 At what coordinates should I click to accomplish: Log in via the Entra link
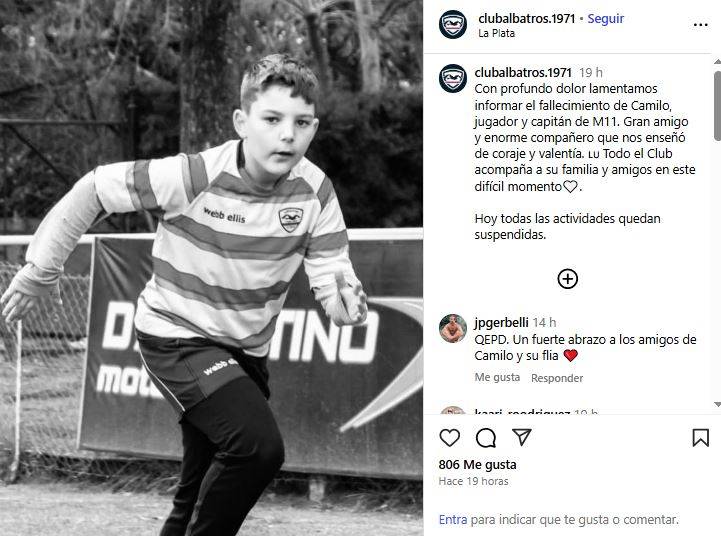click(453, 519)
